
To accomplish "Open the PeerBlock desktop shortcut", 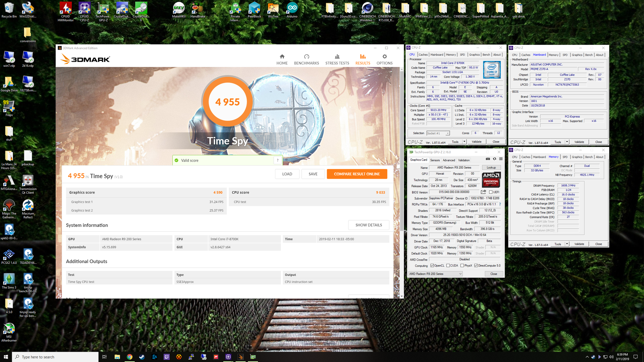I will pyautogui.click(x=254, y=10).
